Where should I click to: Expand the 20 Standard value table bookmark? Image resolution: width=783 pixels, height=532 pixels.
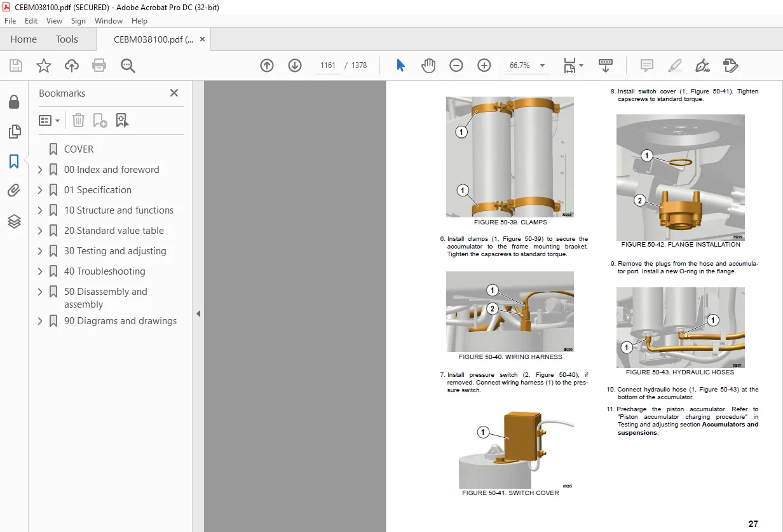click(x=40, y=231)
